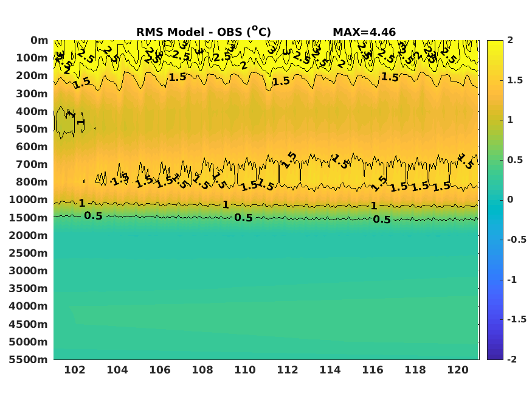Click the "106" horizontal axis label
This screenshot has height=399, width=532.
click(x=160, y=370)
